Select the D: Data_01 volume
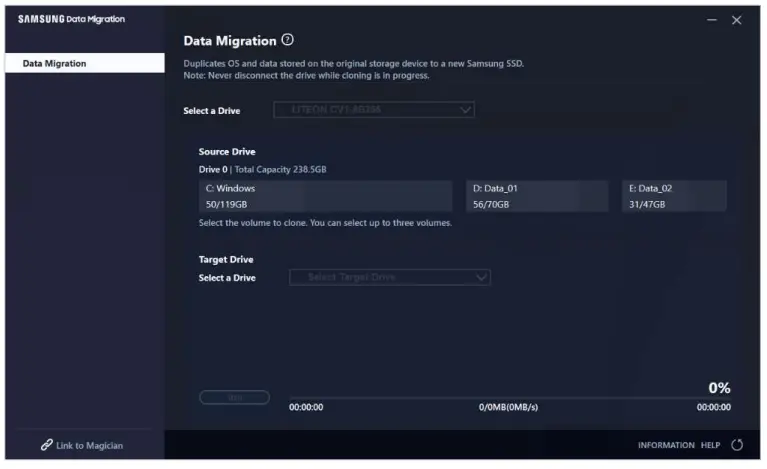The width and height of the screenshot is (767, 469). coord(537,196)
